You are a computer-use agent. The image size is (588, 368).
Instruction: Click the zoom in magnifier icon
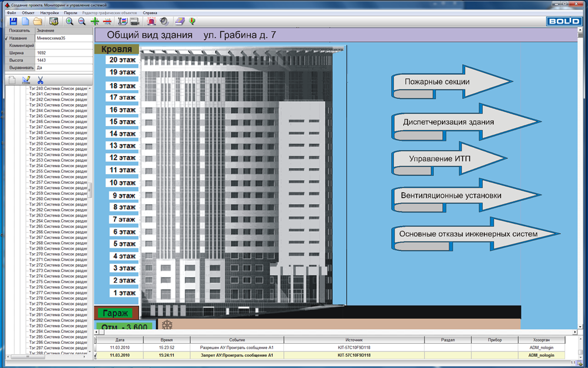tap(69, 21)
